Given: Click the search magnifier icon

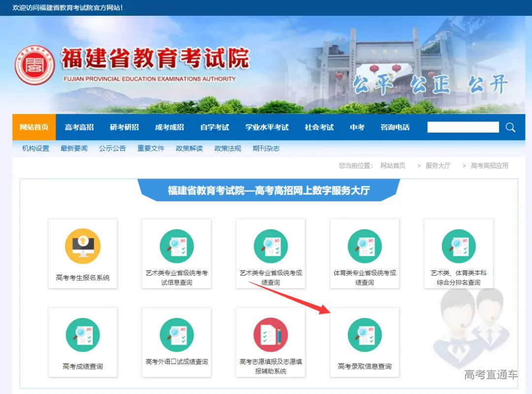Looking at the screenshot, I should click(510, 127).
